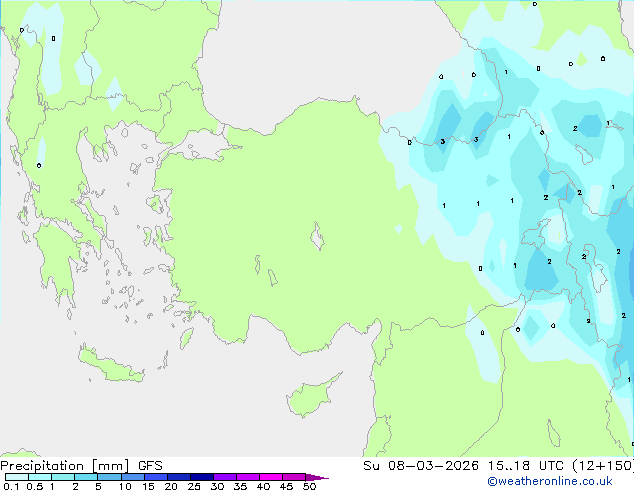The width and height of the screenshot is (634, 490).
Task: Select the 2–5 mm legend color box
Action: 86,477
